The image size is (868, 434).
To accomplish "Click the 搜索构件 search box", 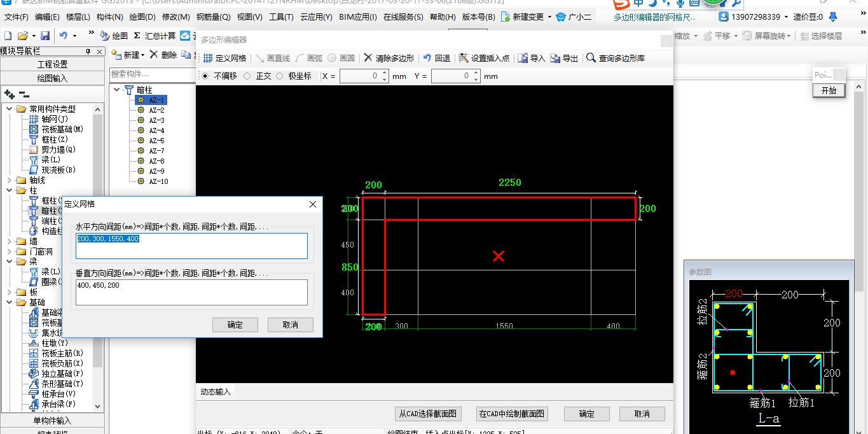I will pyautogui.click(x=151, y=74).
